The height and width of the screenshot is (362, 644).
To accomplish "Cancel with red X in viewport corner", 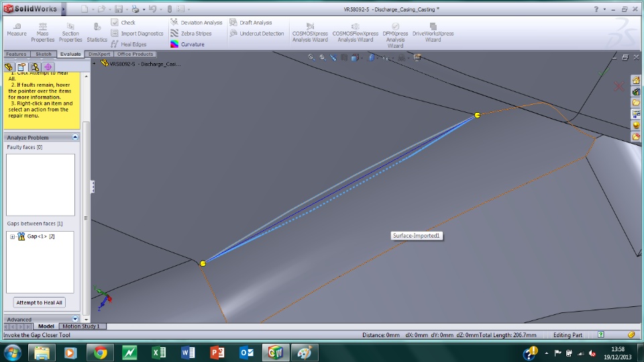I will point(619,87).
